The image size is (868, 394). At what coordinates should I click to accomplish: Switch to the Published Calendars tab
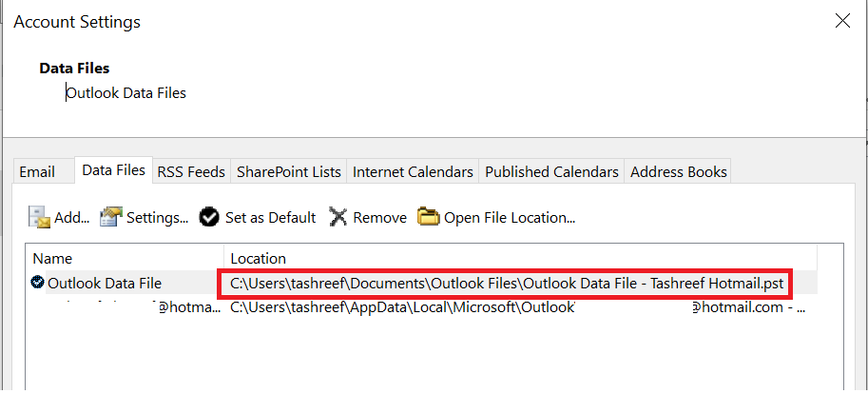[551, 172]
